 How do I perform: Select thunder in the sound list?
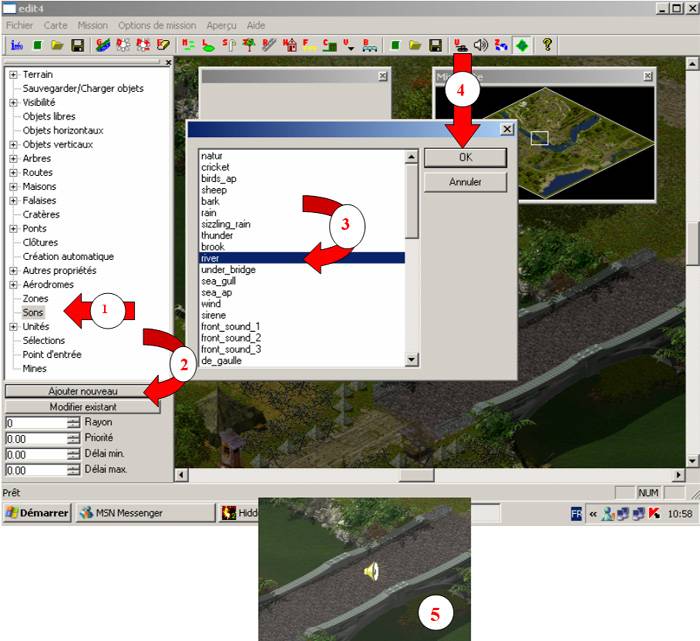(217, 235)
